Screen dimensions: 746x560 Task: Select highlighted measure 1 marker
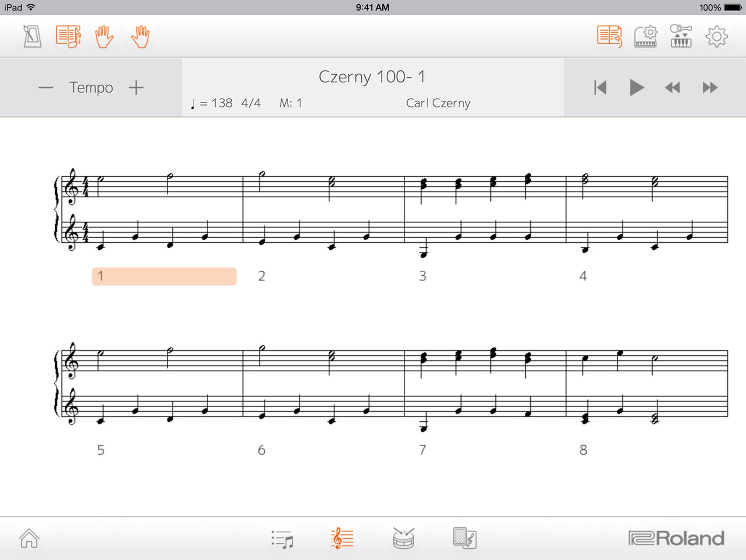(x=164, y=277)
